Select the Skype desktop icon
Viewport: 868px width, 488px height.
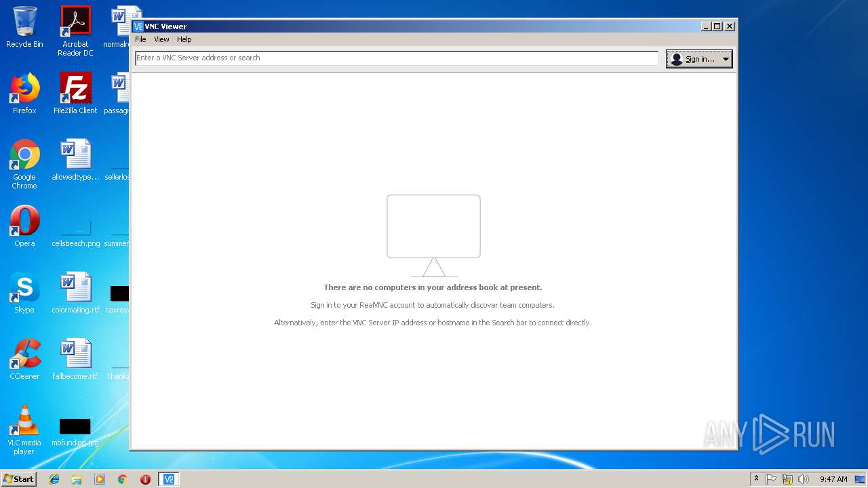24,293
